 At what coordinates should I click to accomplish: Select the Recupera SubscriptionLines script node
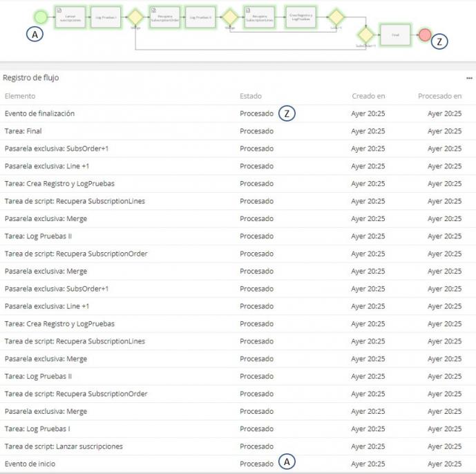(x=259, y=17)
